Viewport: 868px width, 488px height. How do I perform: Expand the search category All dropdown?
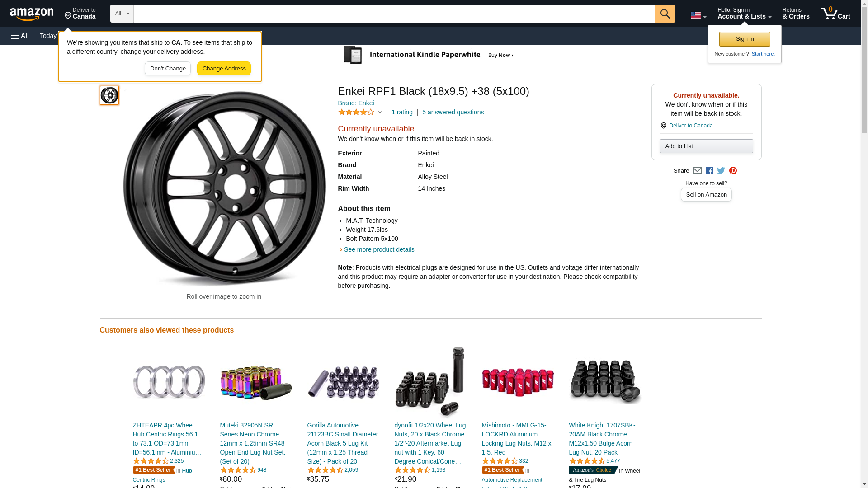tap(122, 14)
